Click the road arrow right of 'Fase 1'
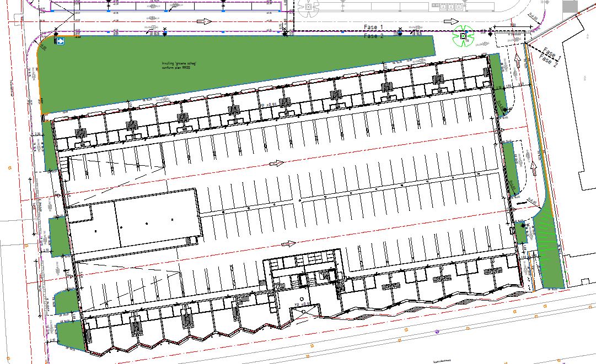This screenshot has height=364, width=596. coord(451,21)
